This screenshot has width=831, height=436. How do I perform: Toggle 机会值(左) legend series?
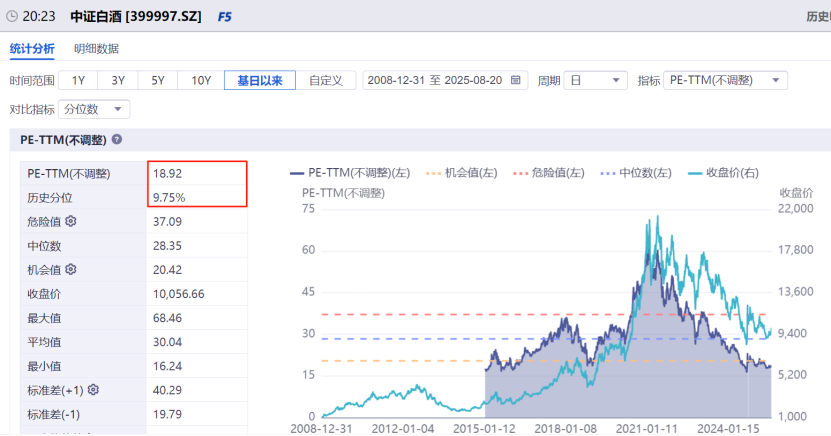(x=462, y=173)
